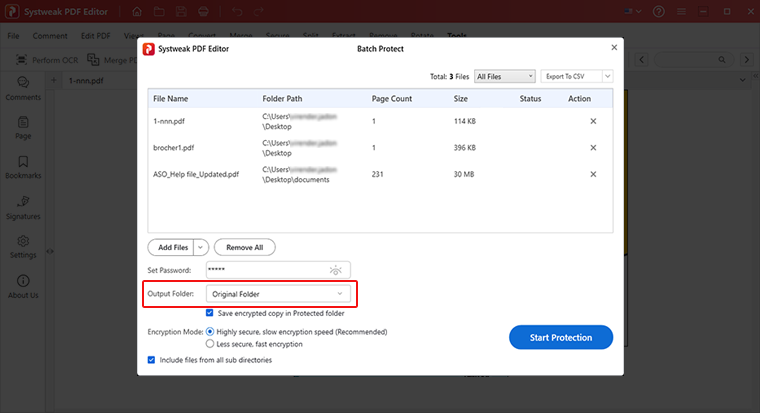Screen dimensions: 760x413
Task: Open the Help question mark icon
Action: [659, 11]
